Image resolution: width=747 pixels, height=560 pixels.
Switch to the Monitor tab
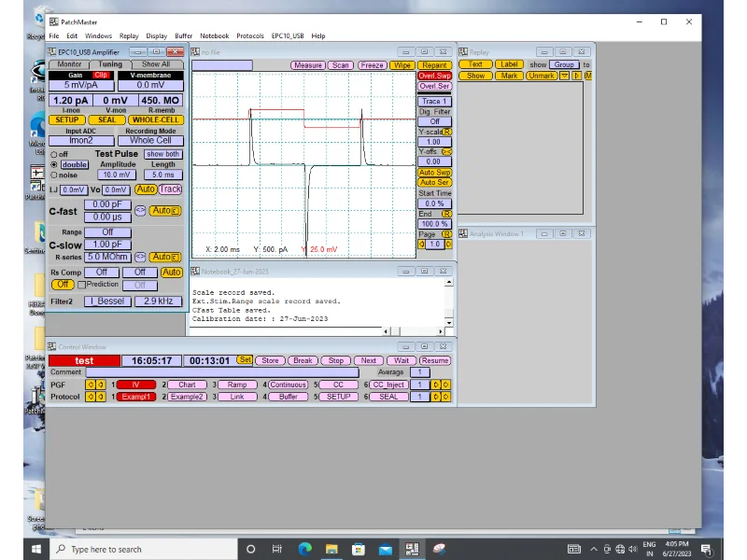coord(70,64)
